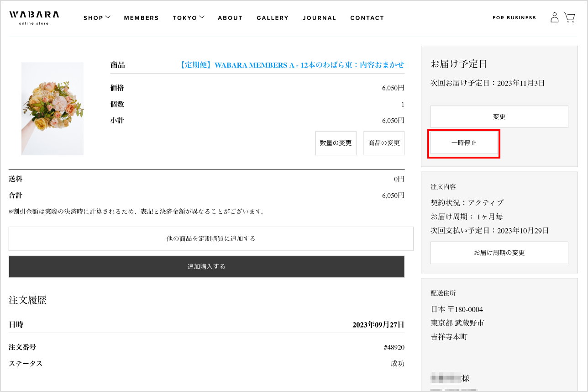Screen dimensions: 588x392
Task: Click the 商品の変更 button
Action: (384, 143)
